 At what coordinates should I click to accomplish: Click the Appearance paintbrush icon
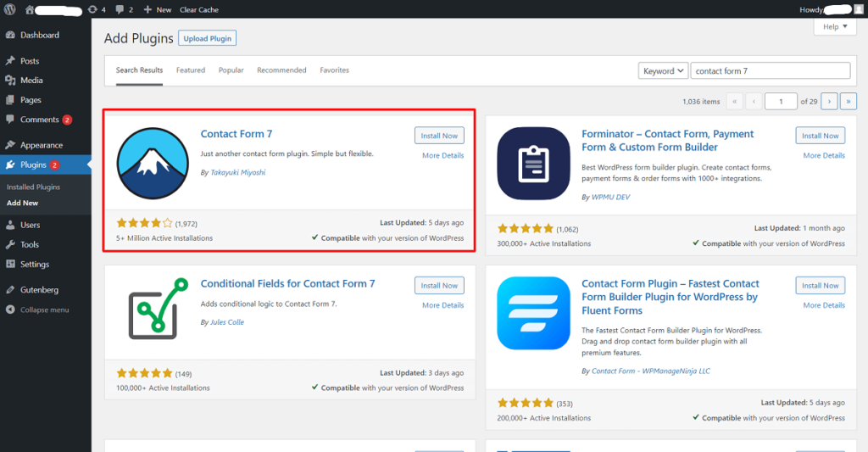[10, 145]
